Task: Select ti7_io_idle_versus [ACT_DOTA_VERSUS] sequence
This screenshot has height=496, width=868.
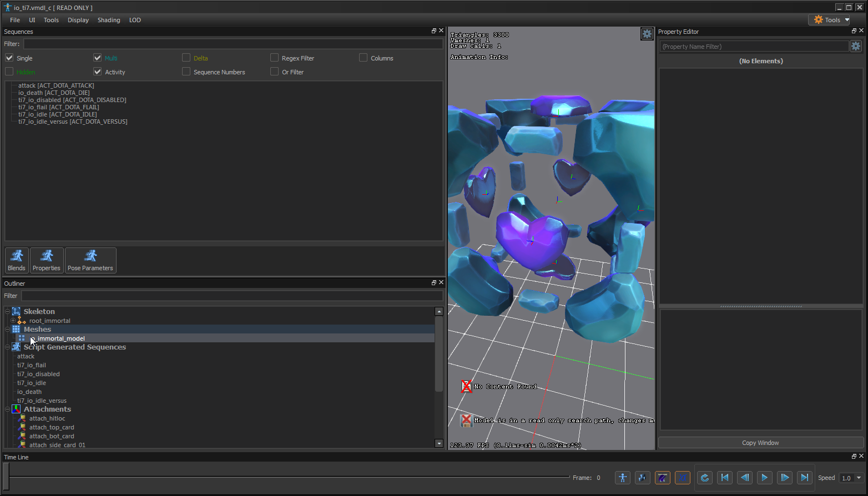Action: (x=73, y=122)
